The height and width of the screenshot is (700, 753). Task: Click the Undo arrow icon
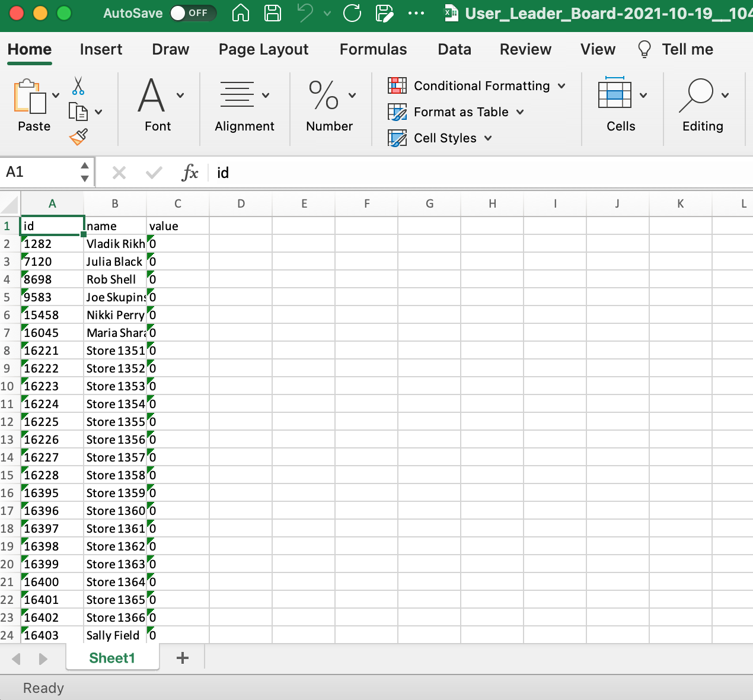(x=308, y=13)
